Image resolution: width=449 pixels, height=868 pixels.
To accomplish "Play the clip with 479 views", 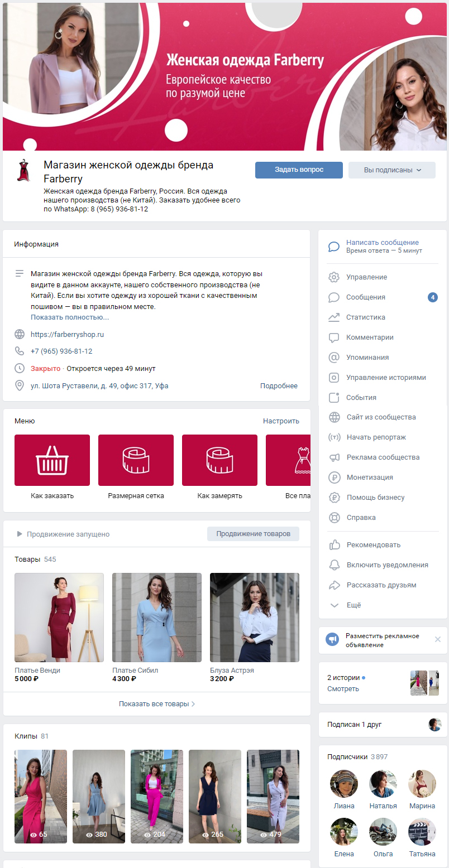I will [x=273, y=797].
